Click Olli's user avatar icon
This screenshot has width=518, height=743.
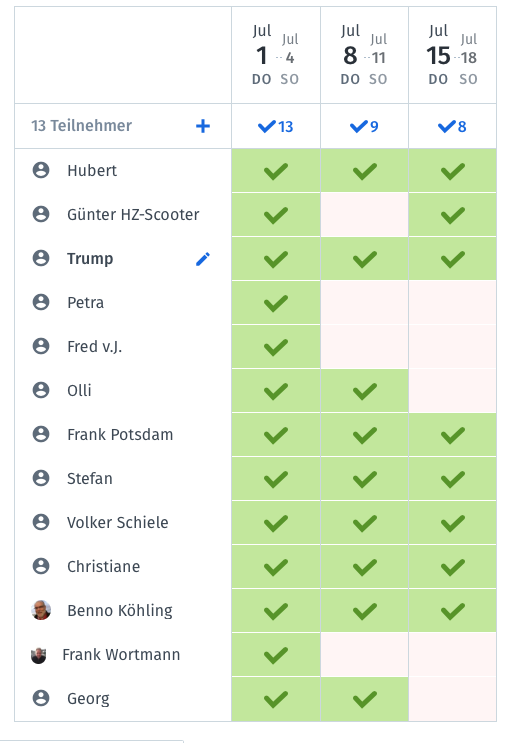click(x=41, y=390)
